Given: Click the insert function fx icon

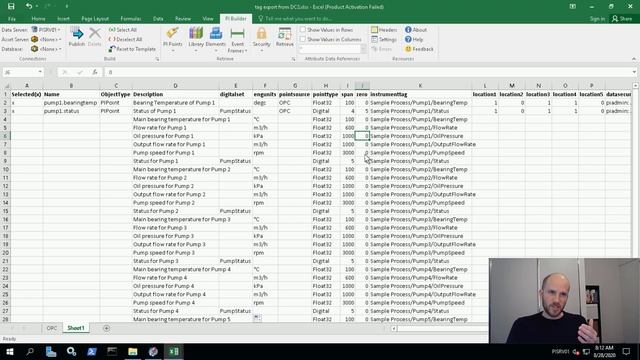Looking at the screenshot, I should [95, 72].
